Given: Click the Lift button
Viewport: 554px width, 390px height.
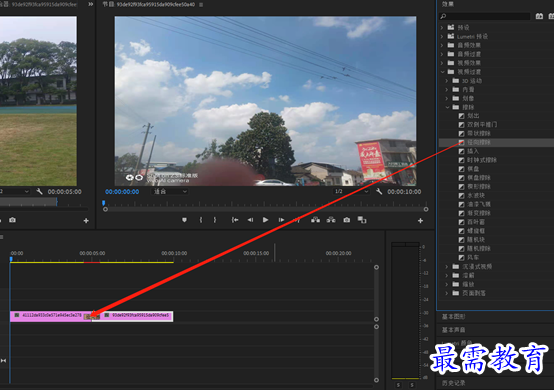Looking at the screenshot, I should (316, 220).
